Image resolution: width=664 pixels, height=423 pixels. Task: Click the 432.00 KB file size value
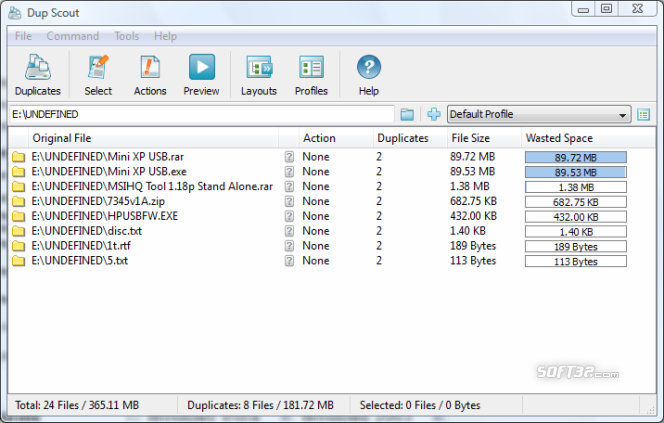point(473,216)
